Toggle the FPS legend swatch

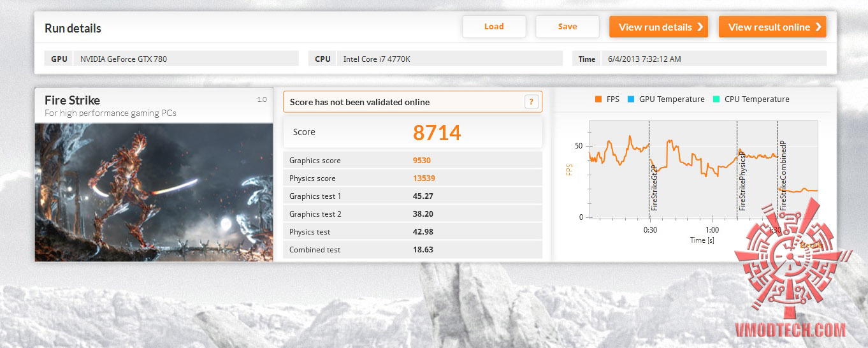598,99
